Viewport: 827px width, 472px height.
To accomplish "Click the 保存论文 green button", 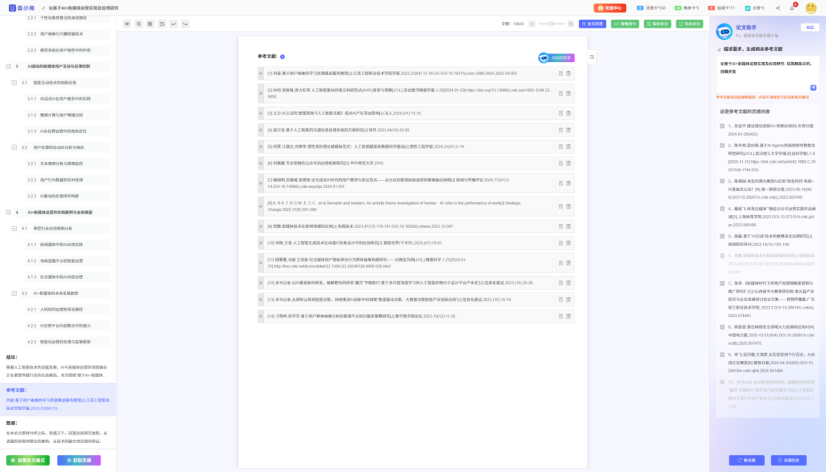I will click(x=657, y=24).
